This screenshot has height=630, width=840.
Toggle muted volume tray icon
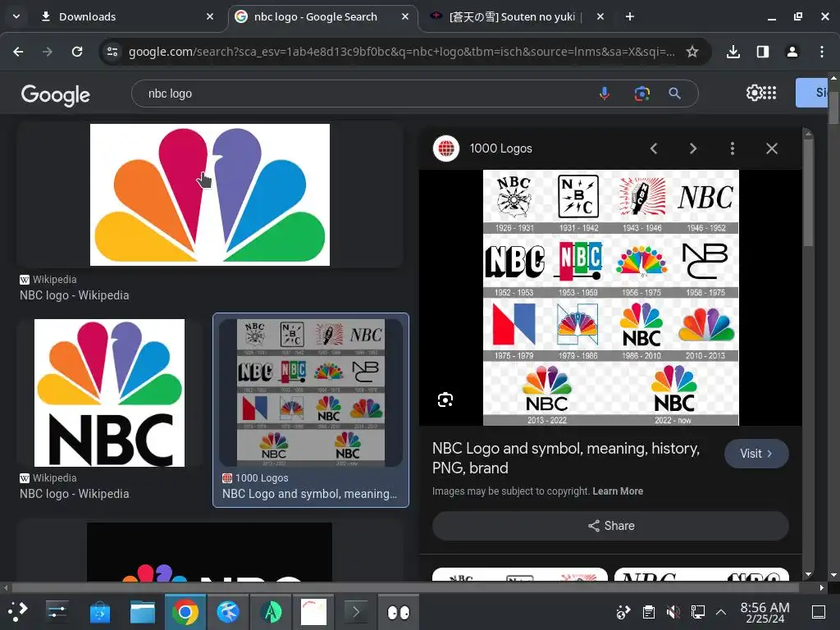(x=673, y=612)
